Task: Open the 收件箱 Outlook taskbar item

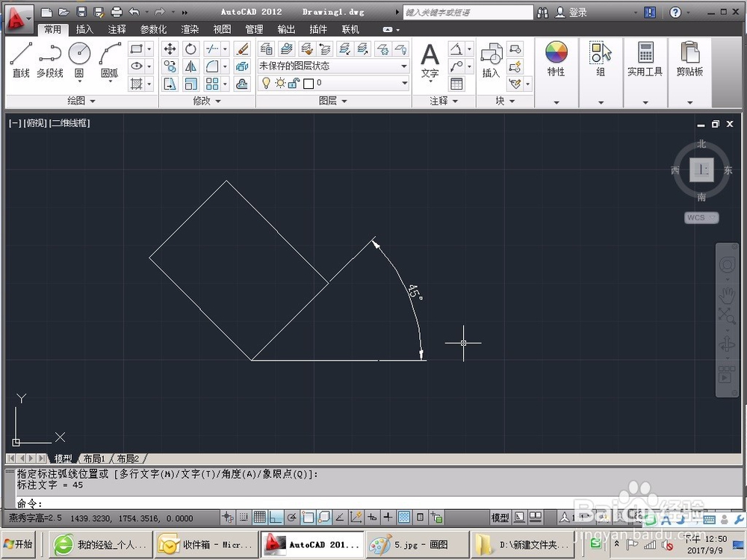Action: [x=206, y=544]
